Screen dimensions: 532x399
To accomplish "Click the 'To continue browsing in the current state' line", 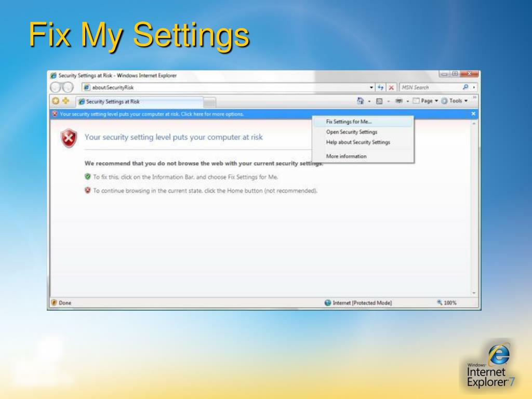I will (x=205, y=191).
